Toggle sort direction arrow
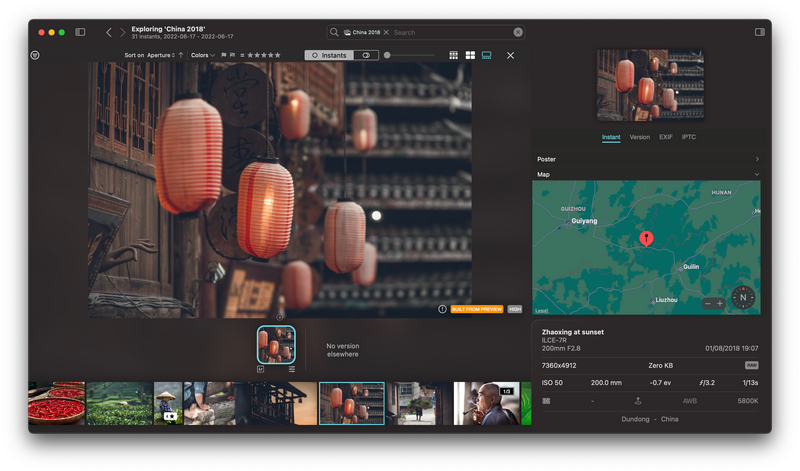Screen dimensions: 800x471 (181, 55)
